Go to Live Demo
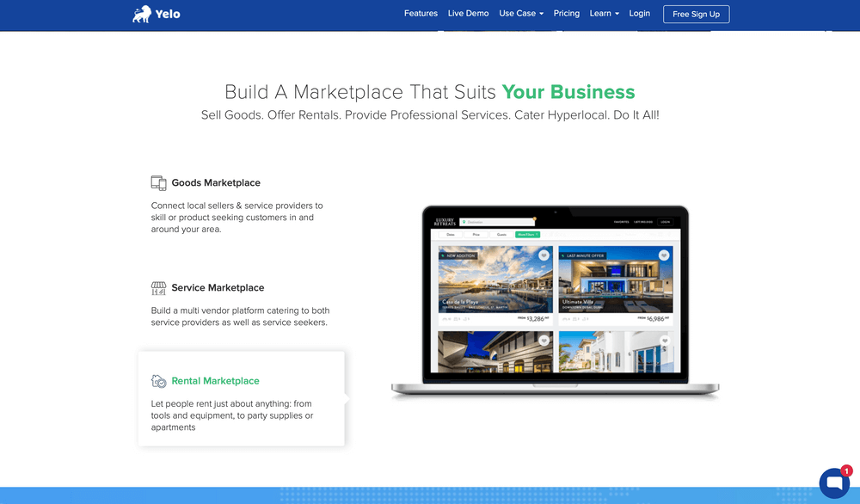 [x=468, y=13]
